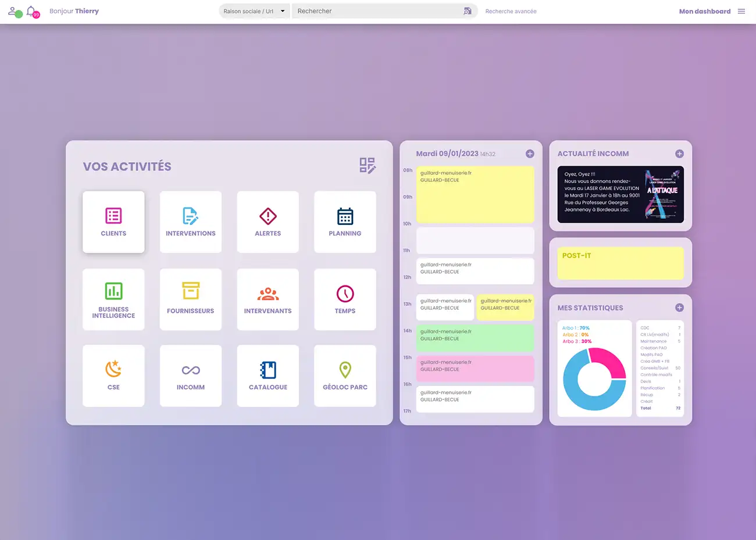Screen dimensions: 756x540
Task: Open the Clients activity tile
Action: pyautogui.click(x=113, y=222)
